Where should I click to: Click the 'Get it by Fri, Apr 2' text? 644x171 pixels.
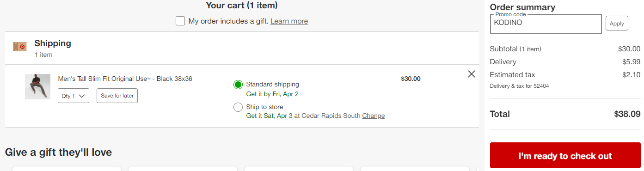pos(272,94)
